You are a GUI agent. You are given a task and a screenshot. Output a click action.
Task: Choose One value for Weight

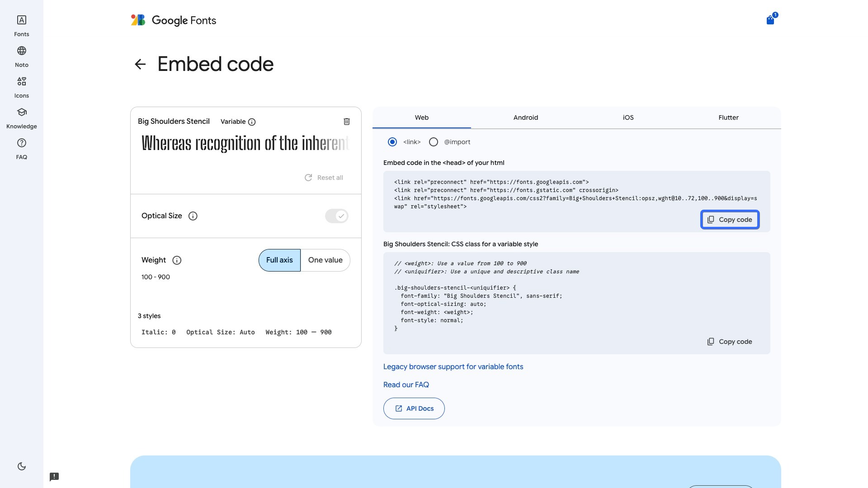coord(325,260)
